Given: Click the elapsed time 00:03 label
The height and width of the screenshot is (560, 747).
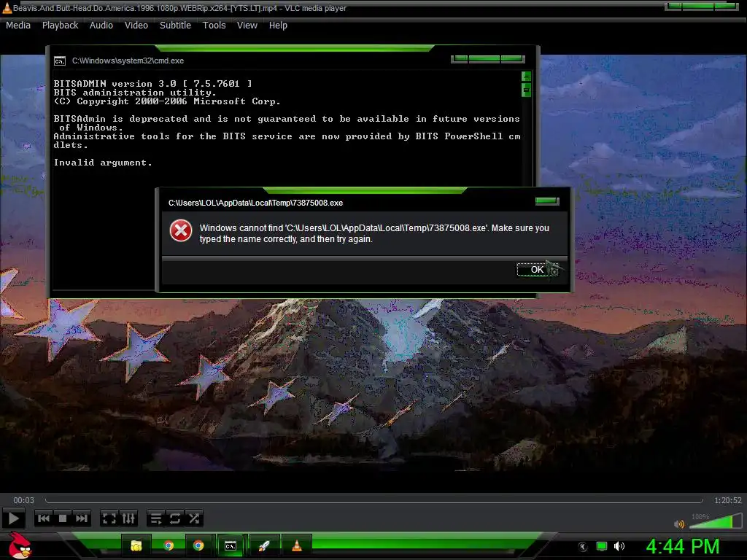Looking at the screenshot, I should (x=23, y=500).
